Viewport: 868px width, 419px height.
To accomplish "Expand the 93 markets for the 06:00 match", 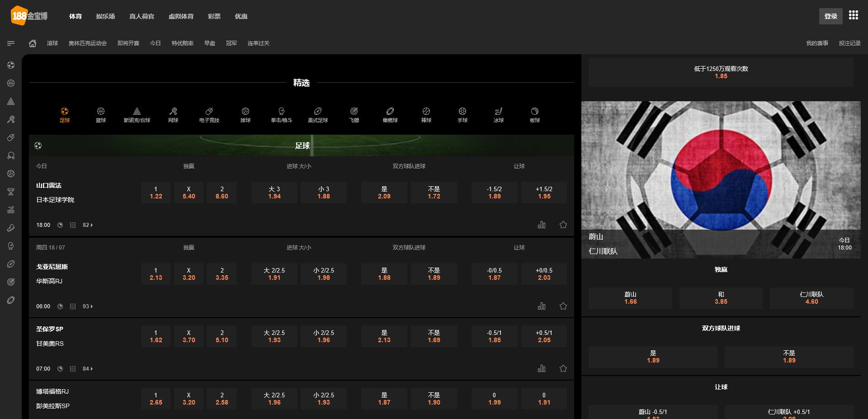I will (88, 306).
